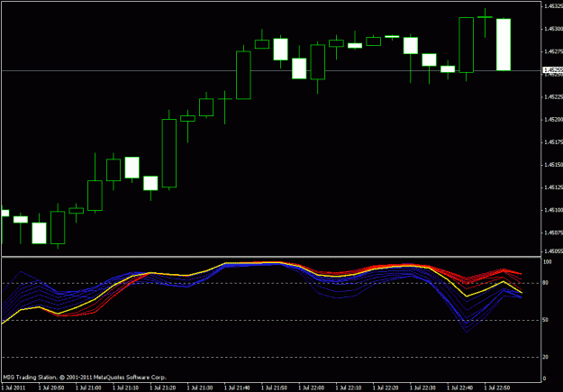
Task: Select the '1 Jul 22:20' time label
Action: pos(386,388)
